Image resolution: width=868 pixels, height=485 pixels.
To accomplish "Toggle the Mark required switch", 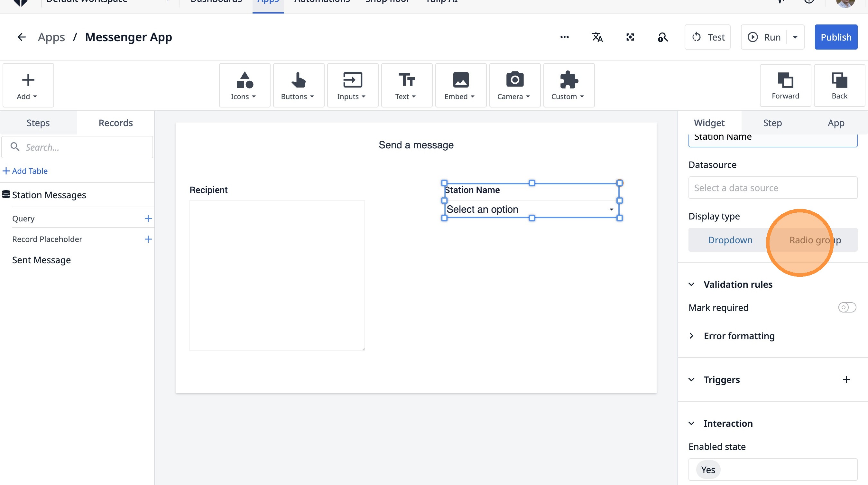I will [847, 307].
